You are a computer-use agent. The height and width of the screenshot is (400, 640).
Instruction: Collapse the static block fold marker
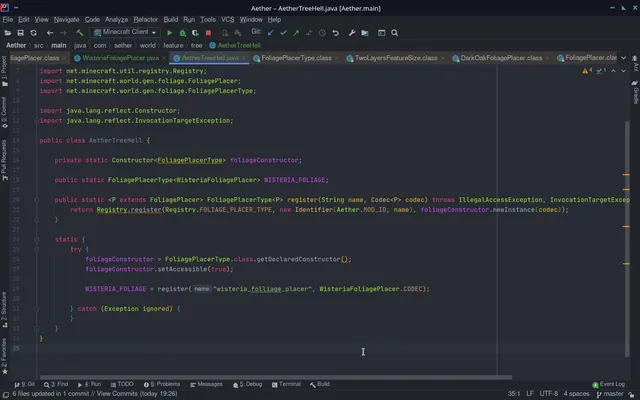(x=36, y=240)
